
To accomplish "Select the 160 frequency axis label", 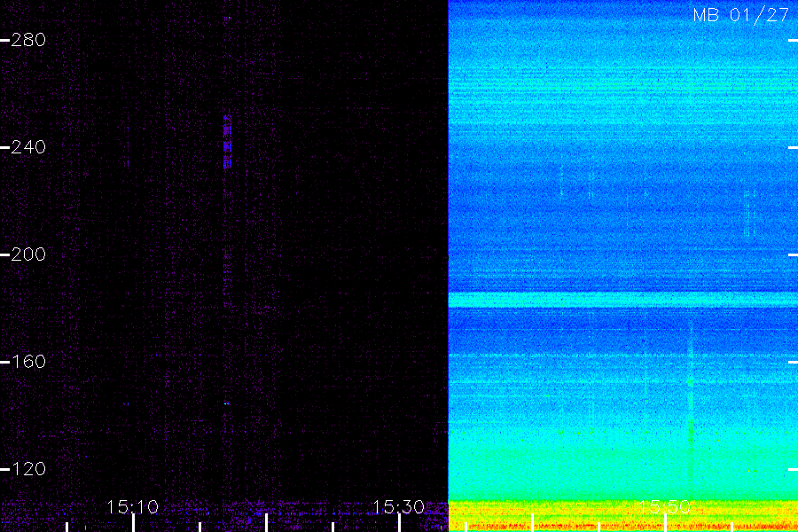I will pos(28,362).
